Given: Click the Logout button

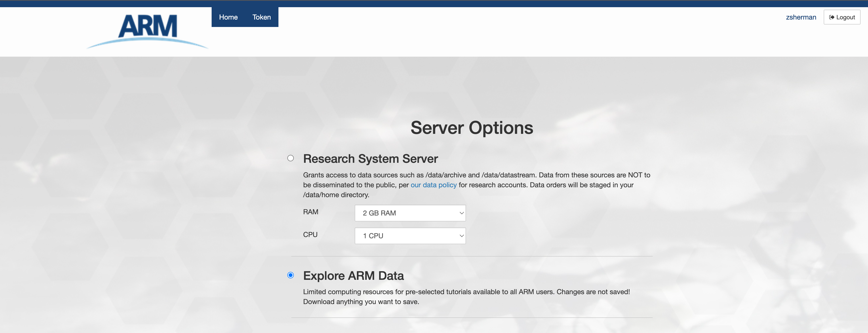Looking at the screenshot, I should (x=842, y=17).
